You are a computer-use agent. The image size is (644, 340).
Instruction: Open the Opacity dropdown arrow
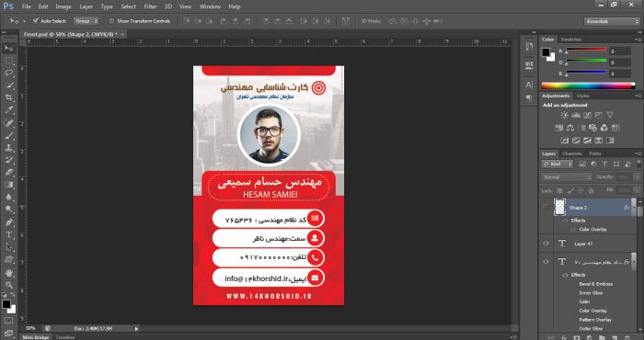click(x=637, y=177)
